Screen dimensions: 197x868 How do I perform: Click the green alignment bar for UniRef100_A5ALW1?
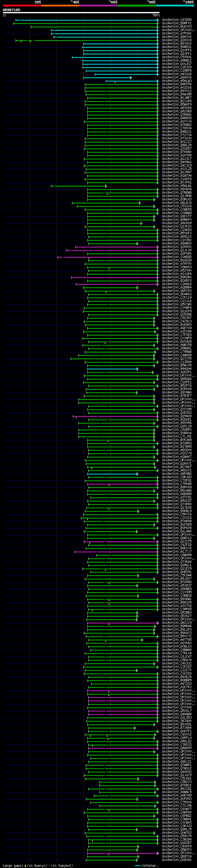(x=79, y=186)
